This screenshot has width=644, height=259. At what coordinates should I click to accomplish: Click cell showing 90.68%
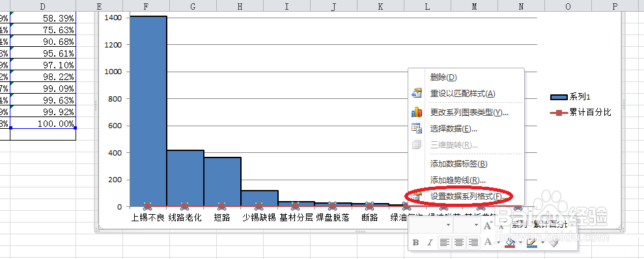tap(43, 41)
